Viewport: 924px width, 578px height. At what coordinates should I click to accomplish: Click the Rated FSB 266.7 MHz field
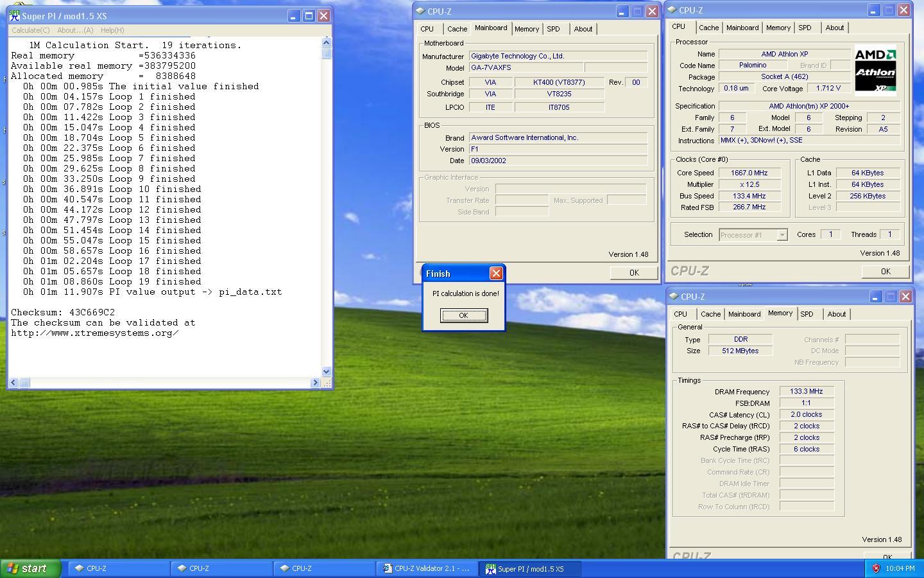coord(749,207)
